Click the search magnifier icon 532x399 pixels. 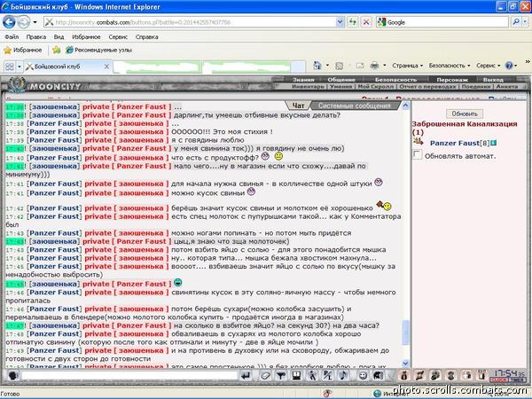click(x=516, y=22)
